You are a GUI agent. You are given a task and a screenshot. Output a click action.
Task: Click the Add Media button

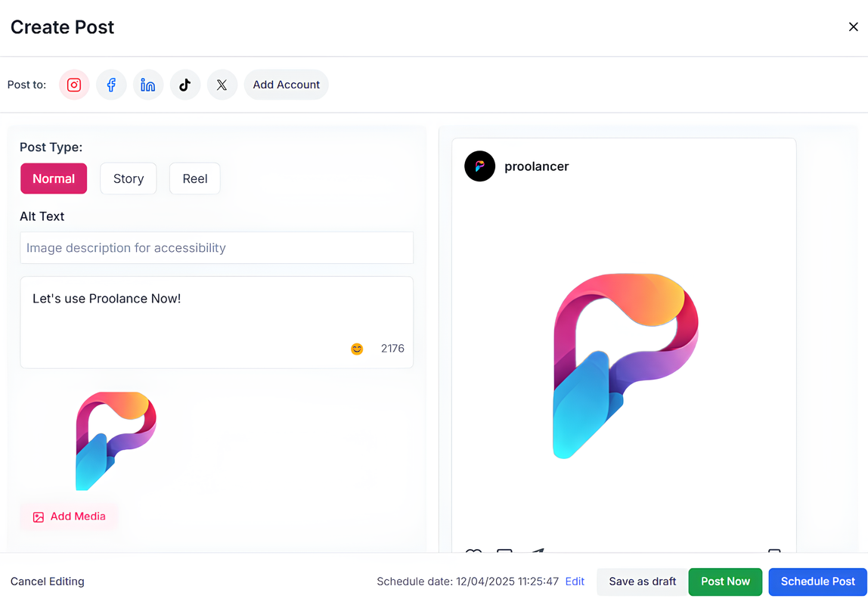(x=70, y=517)
